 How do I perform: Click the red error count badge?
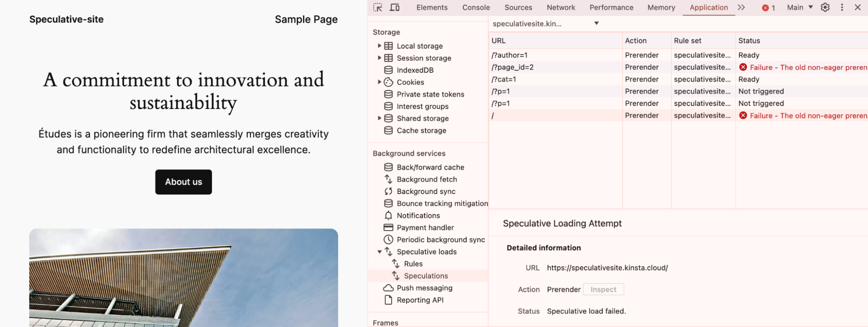769,8
